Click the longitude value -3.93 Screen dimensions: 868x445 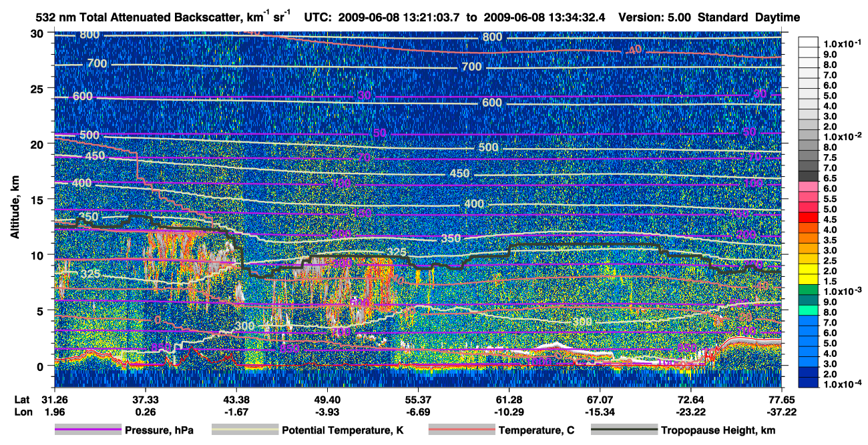[x=327, y=412]
